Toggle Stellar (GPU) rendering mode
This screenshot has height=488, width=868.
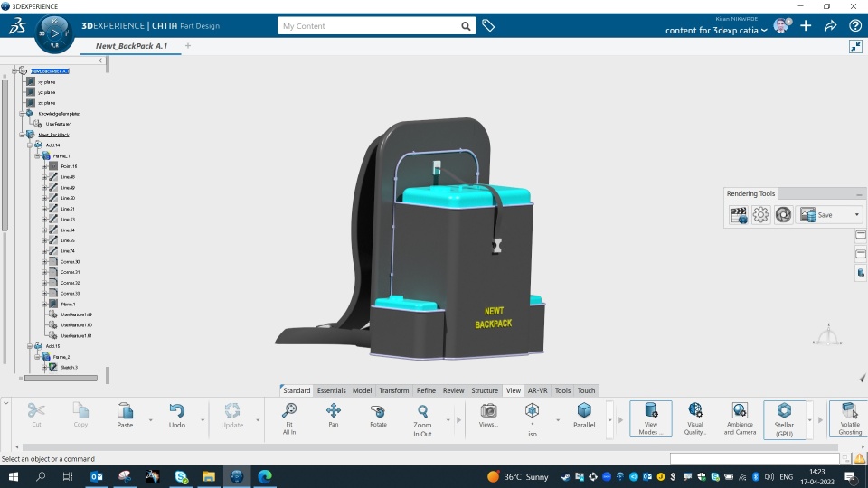784,419
